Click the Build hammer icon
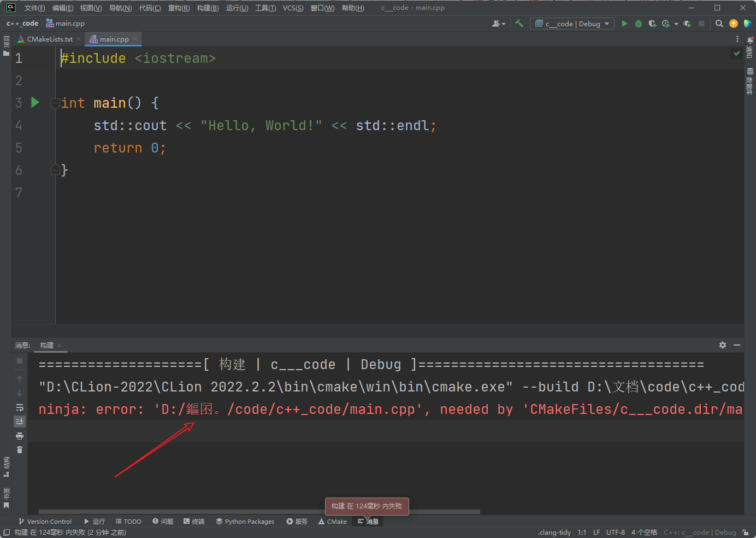 519,24
